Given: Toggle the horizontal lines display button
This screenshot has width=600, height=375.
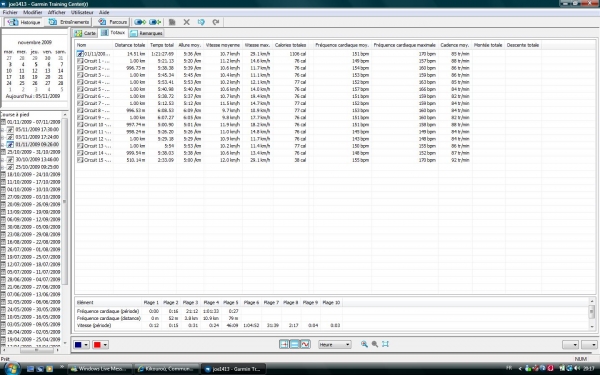Looking at the screenshot, I should point(295,344).
